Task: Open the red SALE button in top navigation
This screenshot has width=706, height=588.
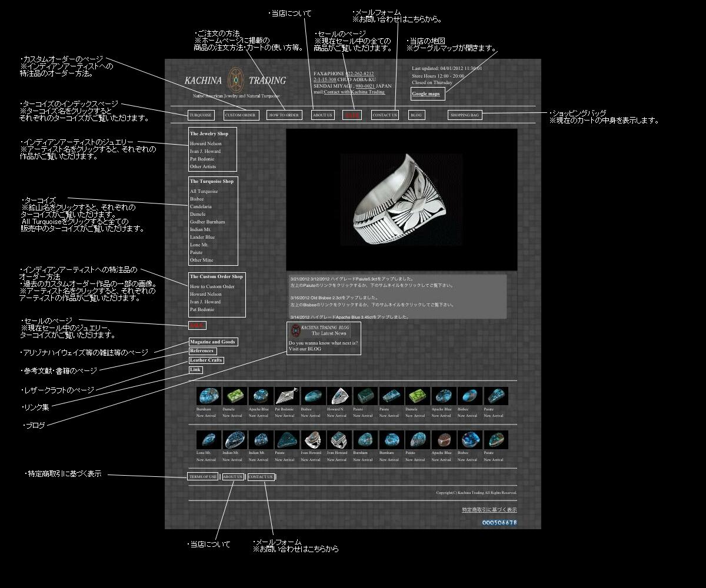Action: pyautogui.click(x=352, y=115)
